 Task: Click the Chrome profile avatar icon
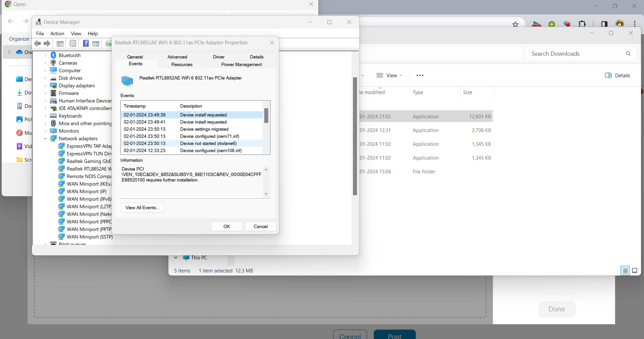620,24
